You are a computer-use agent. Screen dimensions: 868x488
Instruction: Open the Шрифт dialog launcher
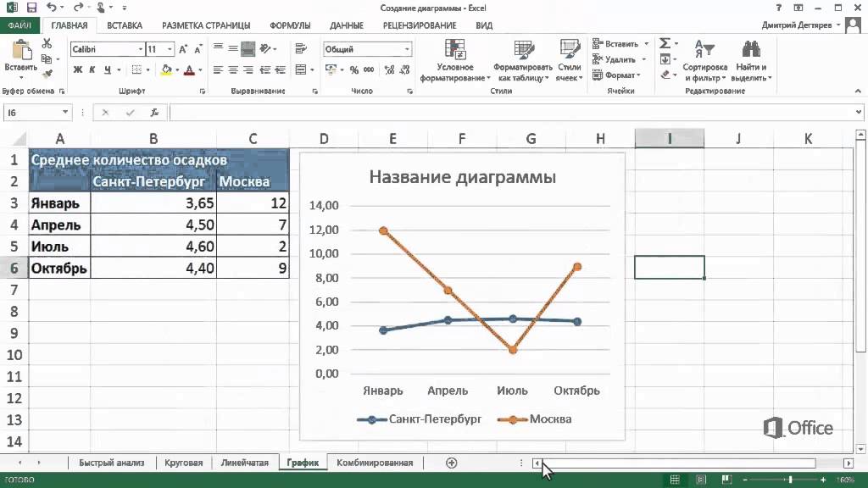point(202,91)
